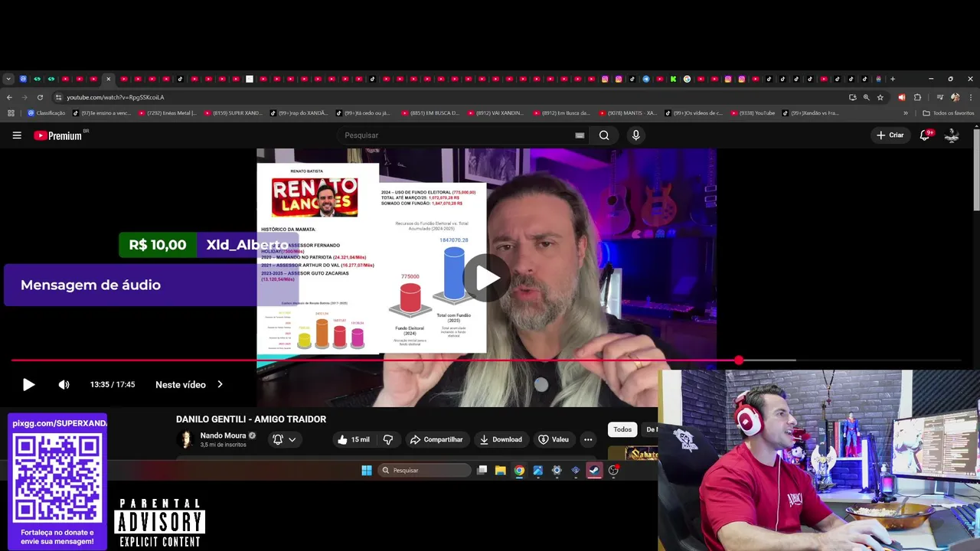Click the Valeu thanks button

(x=554, y=439)
